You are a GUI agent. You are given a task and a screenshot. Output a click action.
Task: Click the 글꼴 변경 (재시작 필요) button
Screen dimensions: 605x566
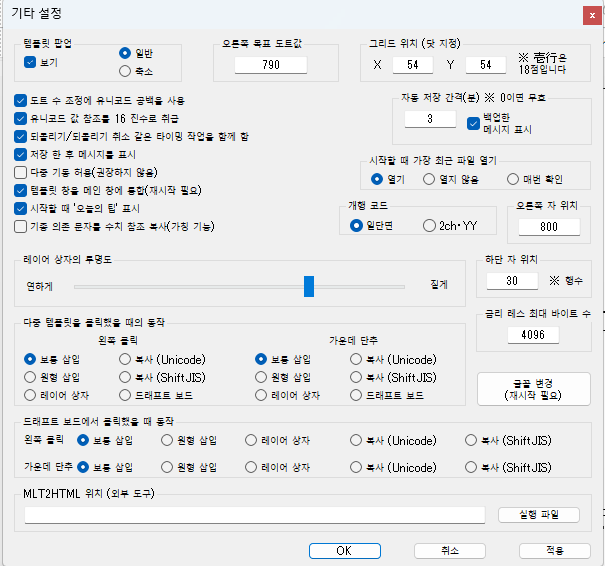pos(534,389)
